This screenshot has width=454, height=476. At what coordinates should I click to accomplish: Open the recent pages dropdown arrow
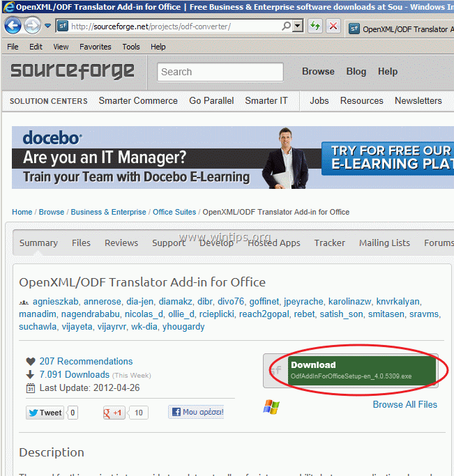pyautogui.click(x=47, y=26)
